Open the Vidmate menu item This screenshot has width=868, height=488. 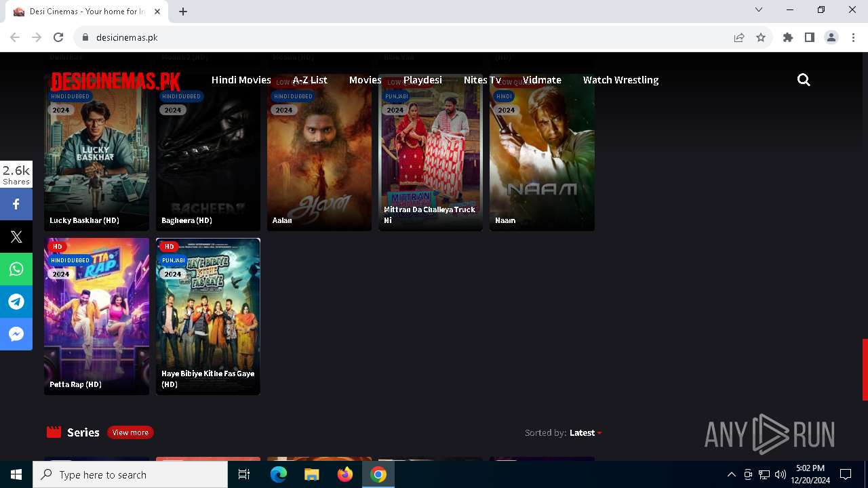point(542,80)
